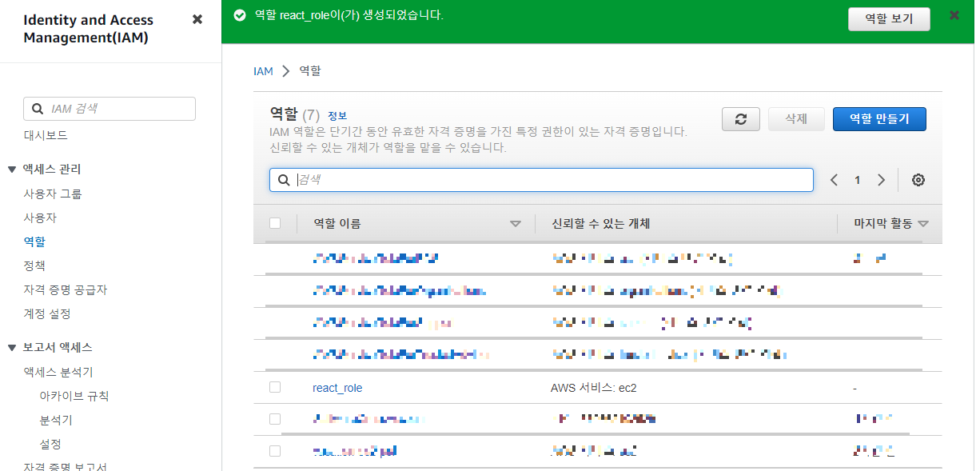This screenshot has height=471, width=980.
Task: Close the IAM navigation sidebar
Action: point(197,19)
